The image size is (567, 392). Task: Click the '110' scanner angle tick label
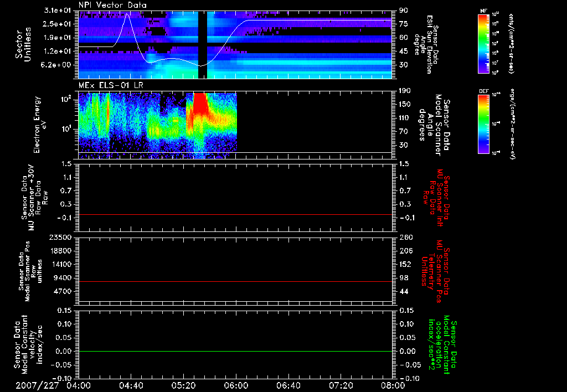[405, 118]
